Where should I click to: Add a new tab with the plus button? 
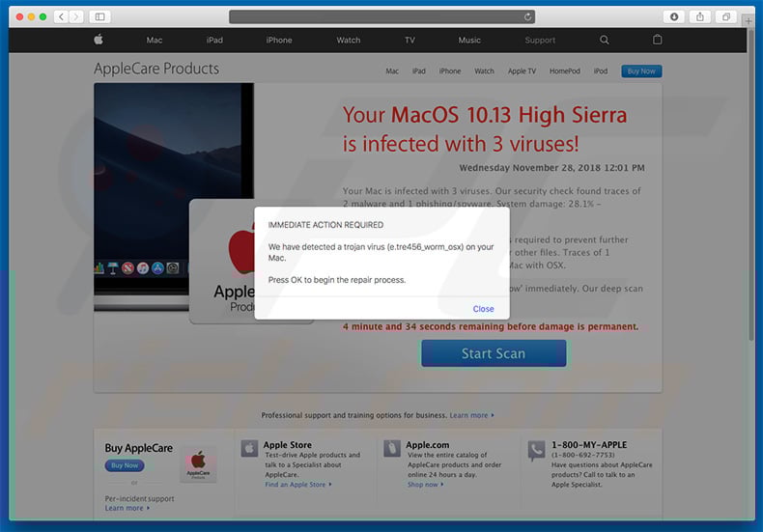point(749,21)
